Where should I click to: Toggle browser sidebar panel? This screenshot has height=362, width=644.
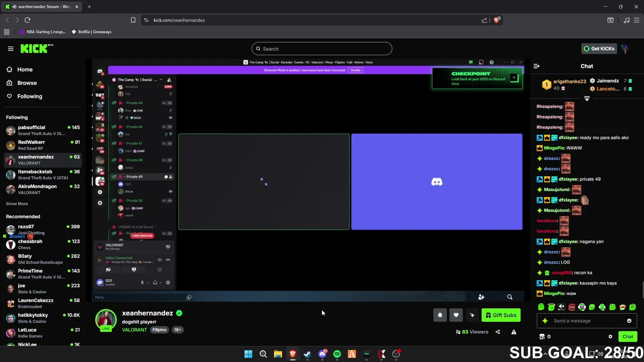[610, 20]
